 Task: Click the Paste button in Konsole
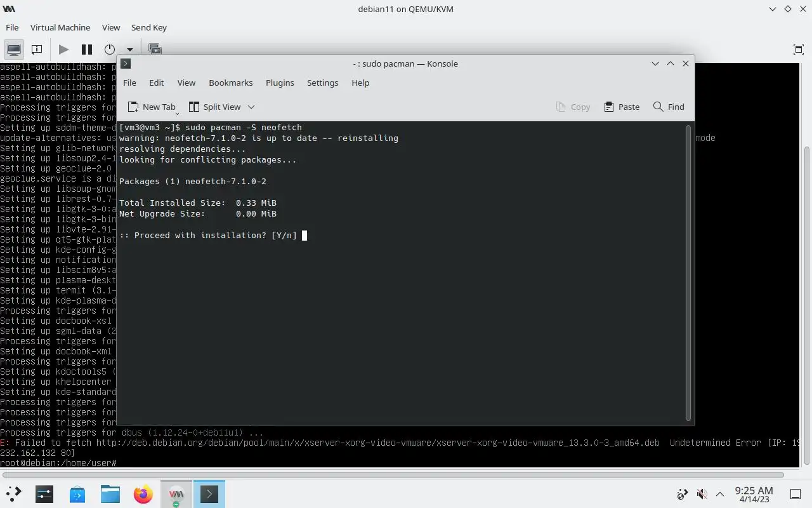(x=622, y=107)
